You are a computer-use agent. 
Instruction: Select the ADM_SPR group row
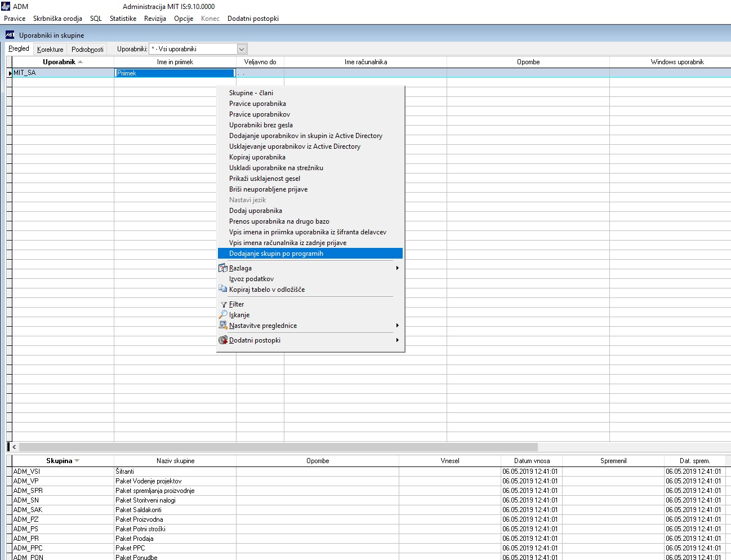[x=369, y=491]
